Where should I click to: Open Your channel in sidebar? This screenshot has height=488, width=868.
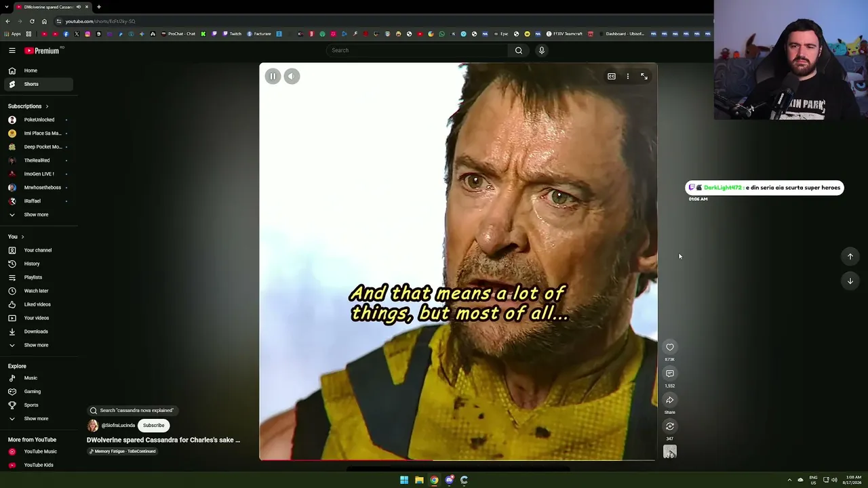point(38,250)
